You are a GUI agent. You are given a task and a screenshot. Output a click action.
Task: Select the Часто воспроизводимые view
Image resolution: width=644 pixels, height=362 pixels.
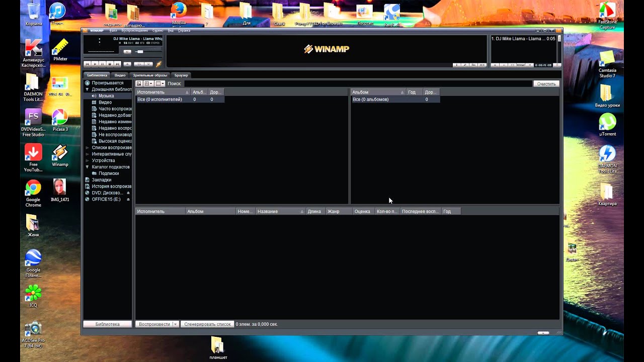115,109
